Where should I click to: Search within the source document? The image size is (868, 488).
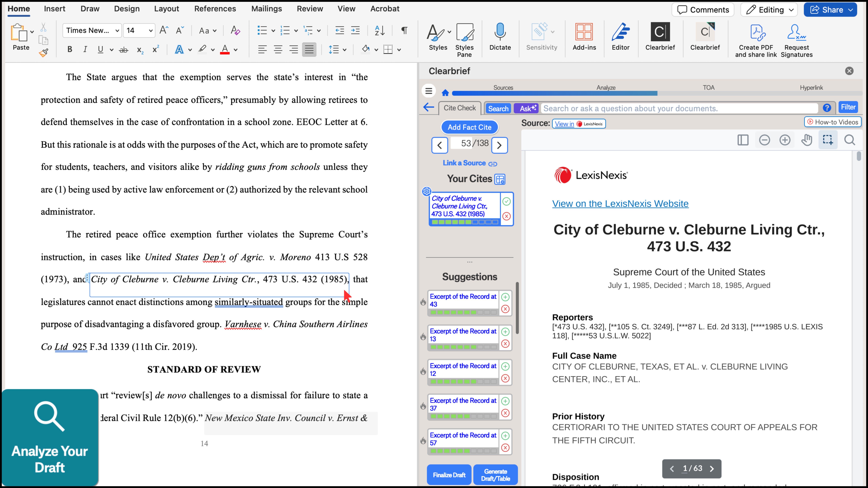[849, 140]
